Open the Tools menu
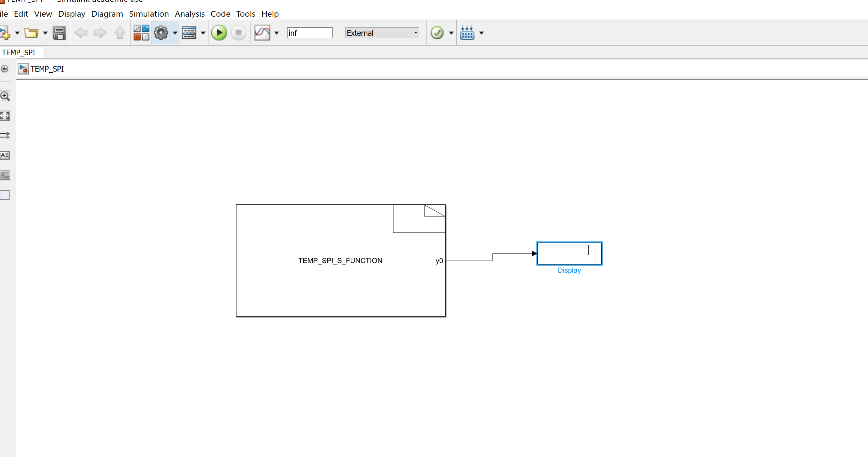 click(246, 14)
